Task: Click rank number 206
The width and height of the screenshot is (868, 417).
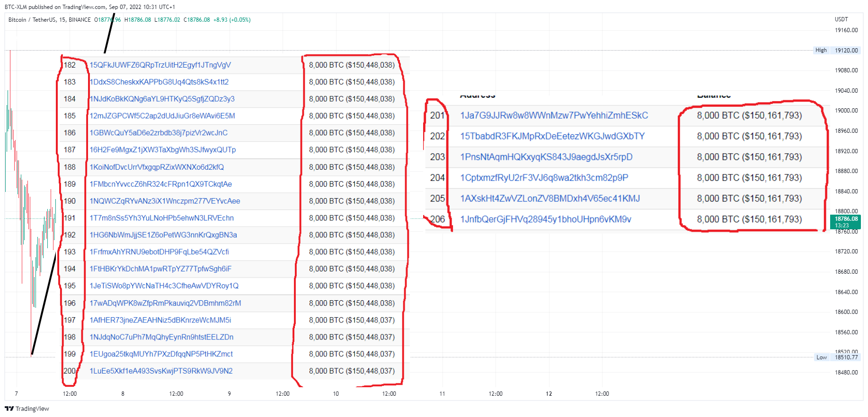Action: (437, 219)
